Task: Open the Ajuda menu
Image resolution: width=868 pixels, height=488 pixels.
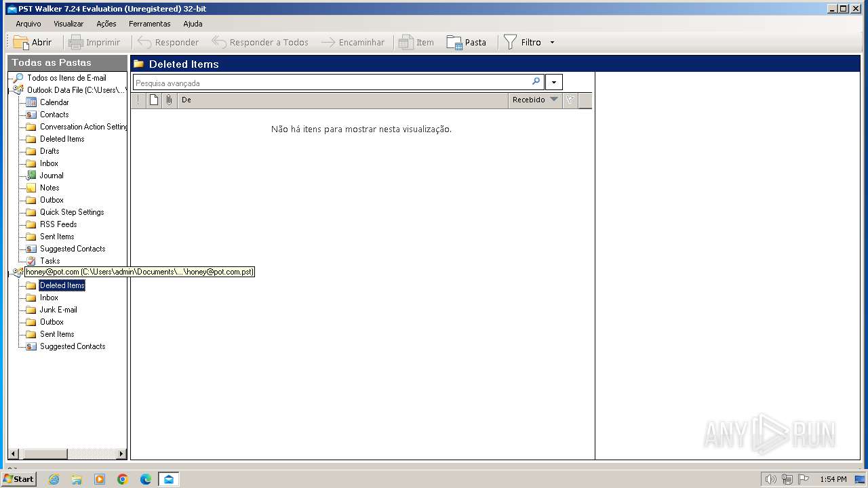Action: (x=193, y=24)
